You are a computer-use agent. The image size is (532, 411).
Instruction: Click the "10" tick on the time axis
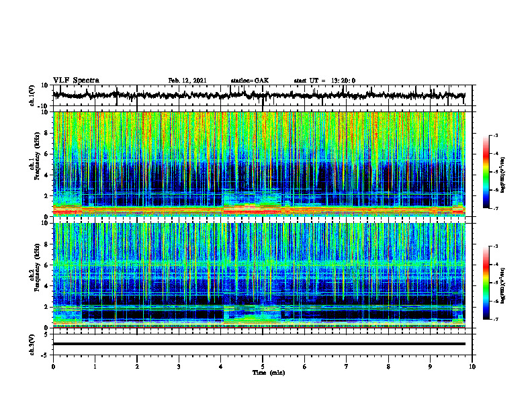pos(472,367)
